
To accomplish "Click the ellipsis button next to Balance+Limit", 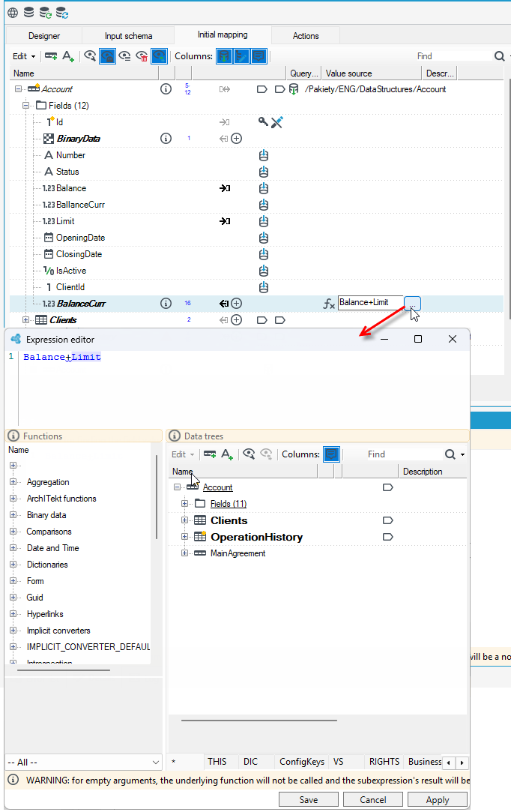I will 412,304.
